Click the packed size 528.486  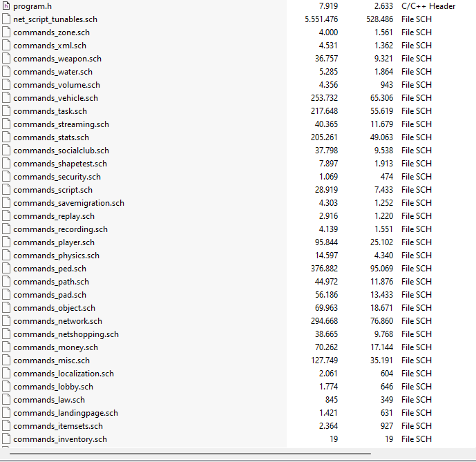point(379,19)
